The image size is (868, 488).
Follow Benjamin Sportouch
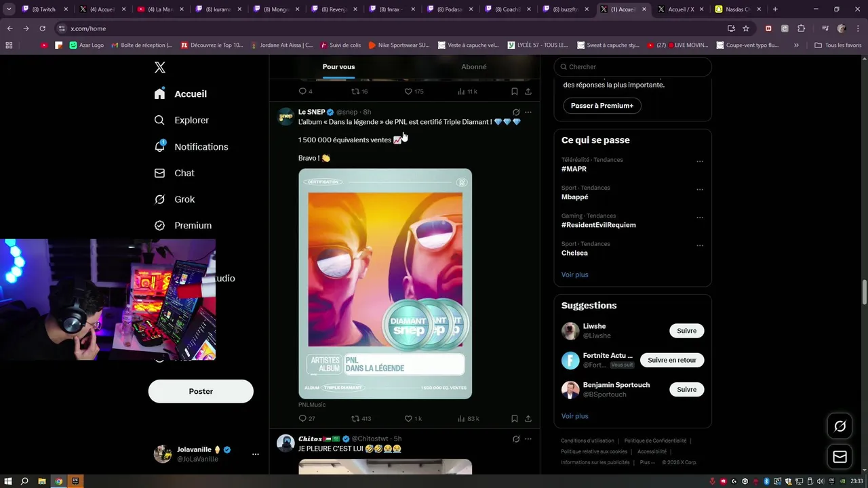[686, 389]
